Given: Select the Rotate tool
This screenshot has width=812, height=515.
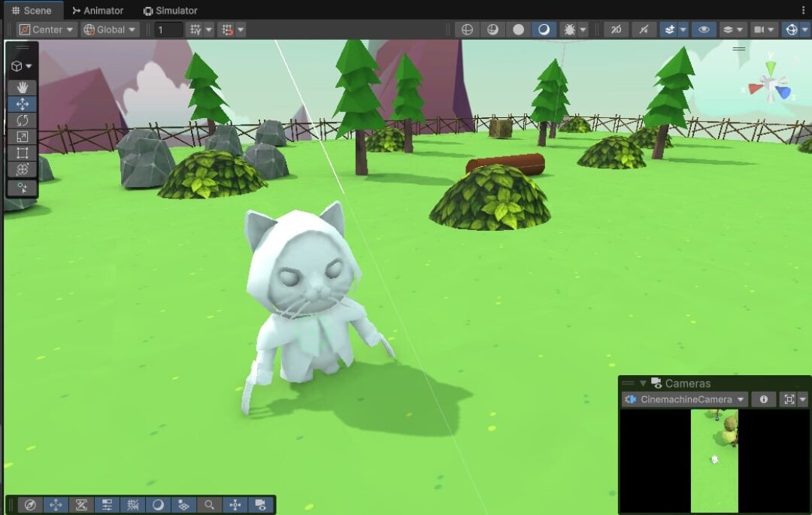Looking at the screenshot, I should [22, 120].
